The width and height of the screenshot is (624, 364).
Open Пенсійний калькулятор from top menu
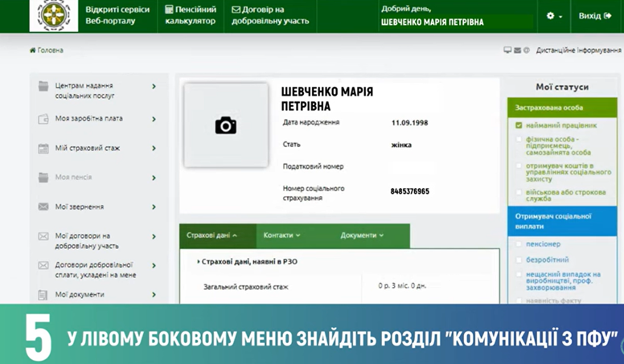tap(191, 15)
